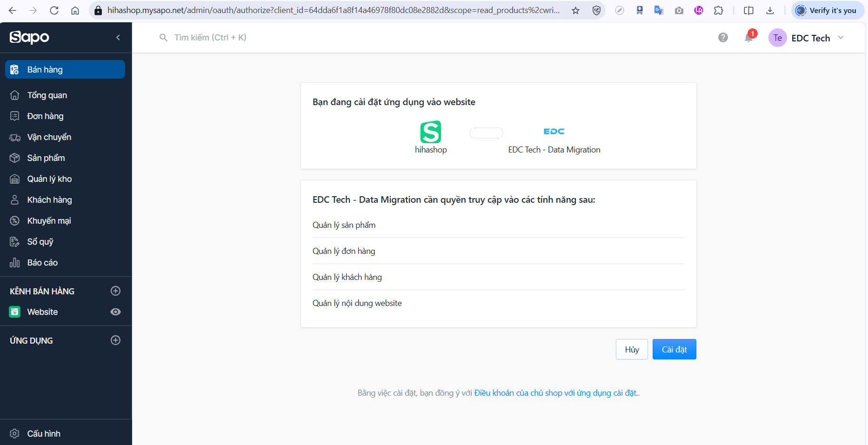Click the warehouse icon beside Quản lý kho
Viewport: 868px width, 445px height.
pyautogui.click(x=15, y=179)
